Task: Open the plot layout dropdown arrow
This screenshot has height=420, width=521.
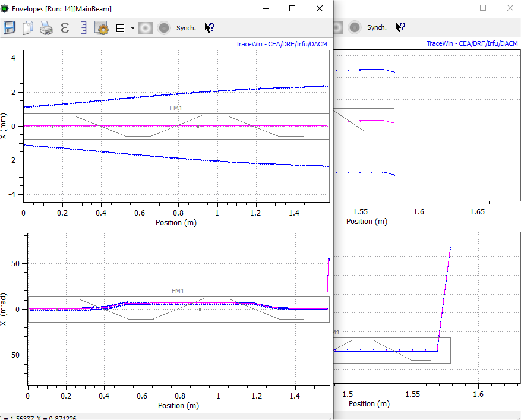Action: [132, 27]
